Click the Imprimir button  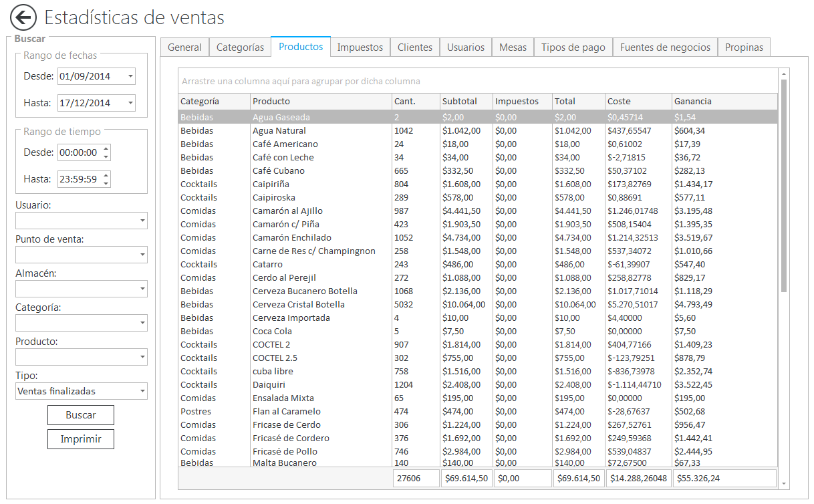tap(80, 439)
